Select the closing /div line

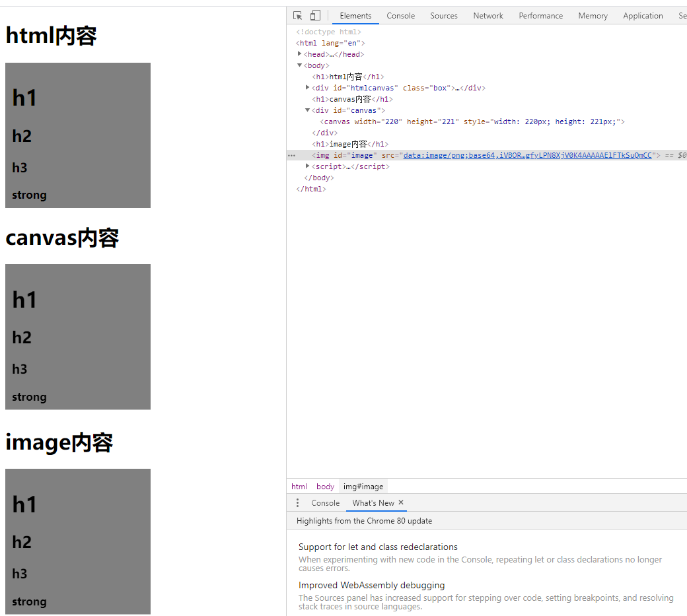click(x=324, y=133)
